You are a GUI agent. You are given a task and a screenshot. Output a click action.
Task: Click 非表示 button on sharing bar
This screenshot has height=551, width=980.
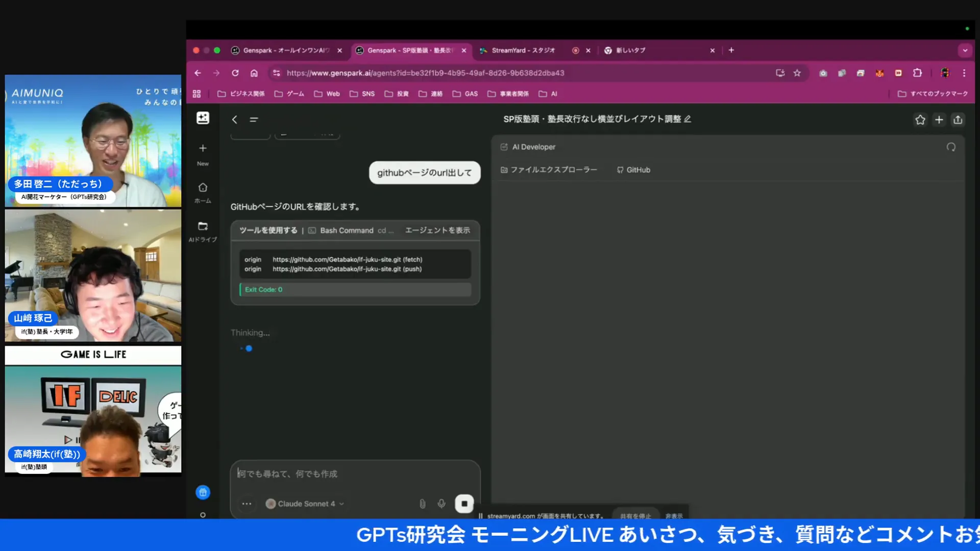[674, 516]
